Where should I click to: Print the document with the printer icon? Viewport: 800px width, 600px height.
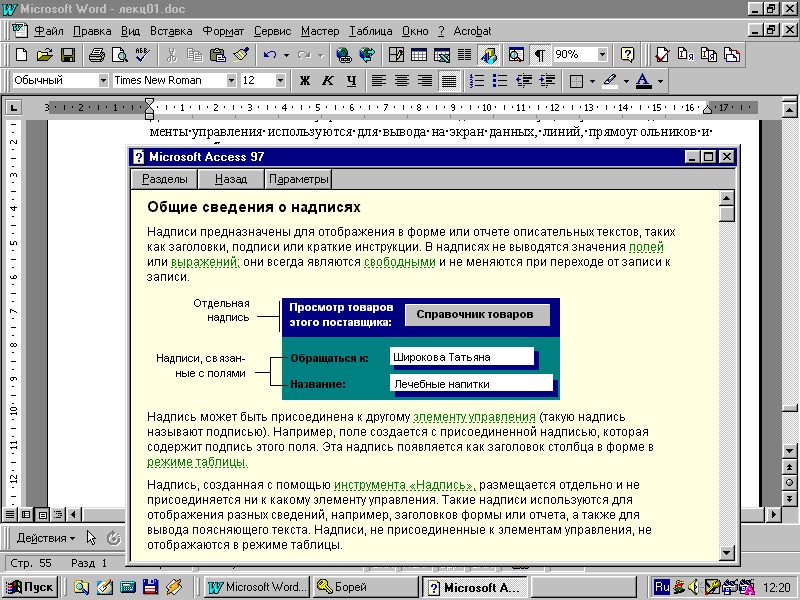(x=96, y=55)
